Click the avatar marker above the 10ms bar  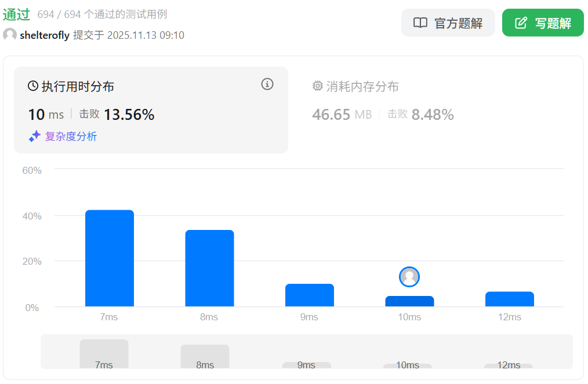[409, 277]
